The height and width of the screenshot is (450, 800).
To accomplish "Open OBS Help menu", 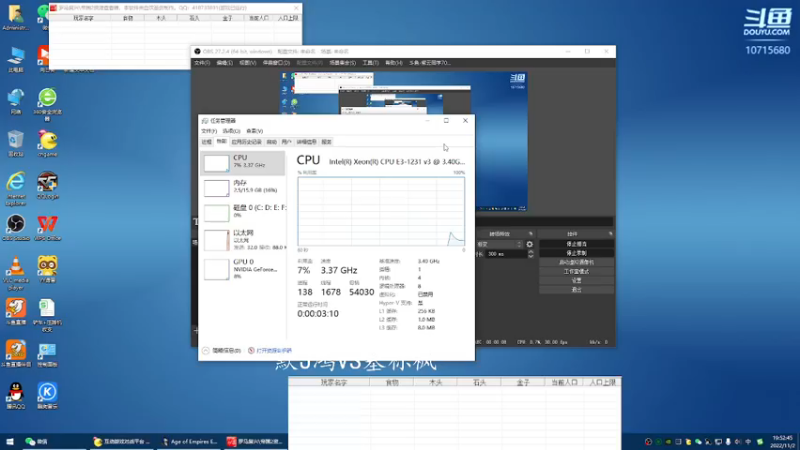I will pyautogui.click(x=393, y=63).
